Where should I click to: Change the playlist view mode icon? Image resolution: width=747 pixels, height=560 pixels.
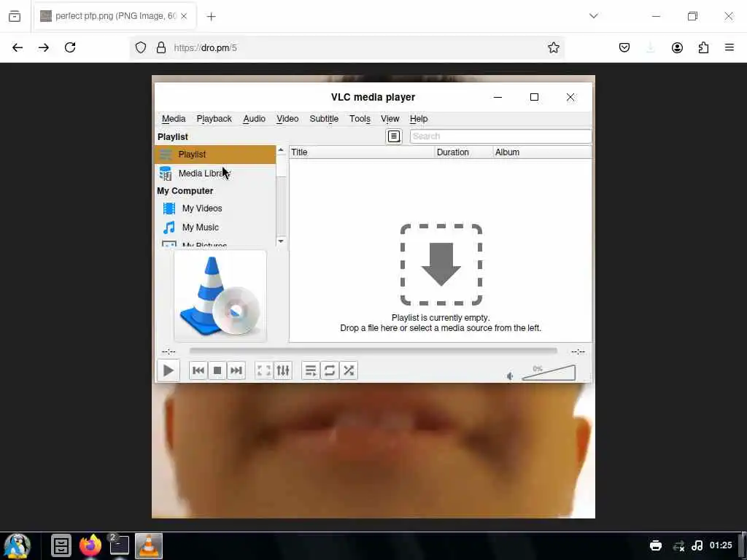click(x=394, y=136)
